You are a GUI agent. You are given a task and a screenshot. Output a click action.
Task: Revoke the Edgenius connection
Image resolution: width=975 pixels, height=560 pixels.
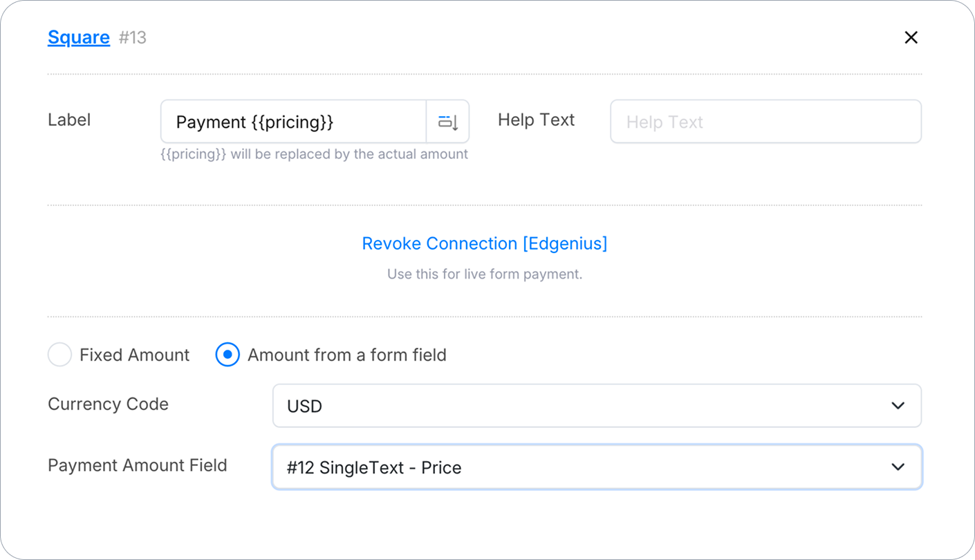tap(485, 243)
